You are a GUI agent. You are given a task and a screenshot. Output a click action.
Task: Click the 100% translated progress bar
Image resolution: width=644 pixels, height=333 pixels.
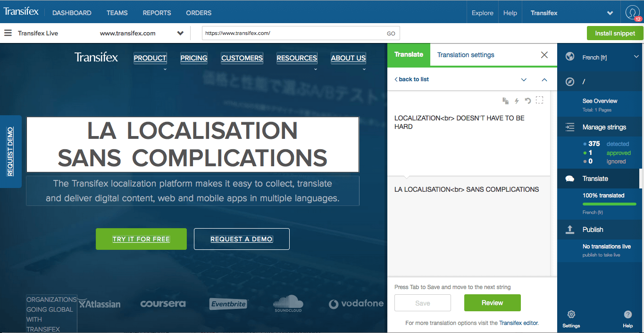[x=609, y=204]
